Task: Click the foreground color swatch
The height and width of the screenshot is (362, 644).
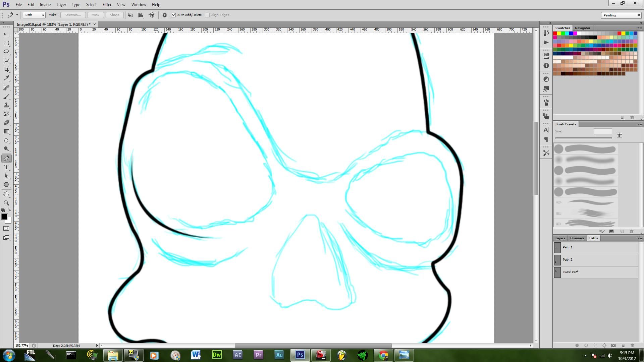Action: (5, 217)
